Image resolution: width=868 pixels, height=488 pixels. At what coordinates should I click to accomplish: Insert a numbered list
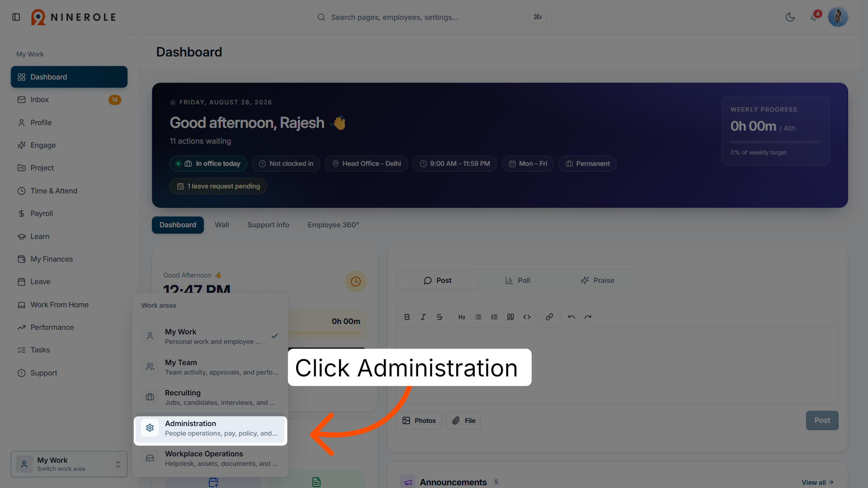494,317
